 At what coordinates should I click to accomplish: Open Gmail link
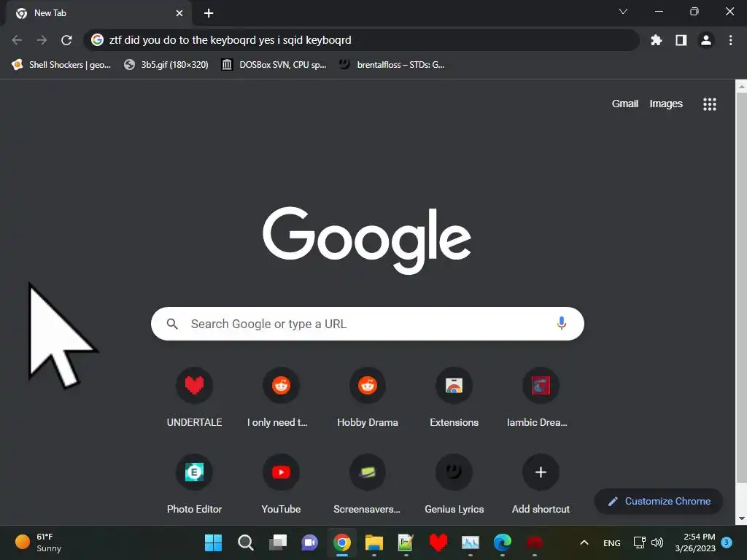(x=624, y=104)
